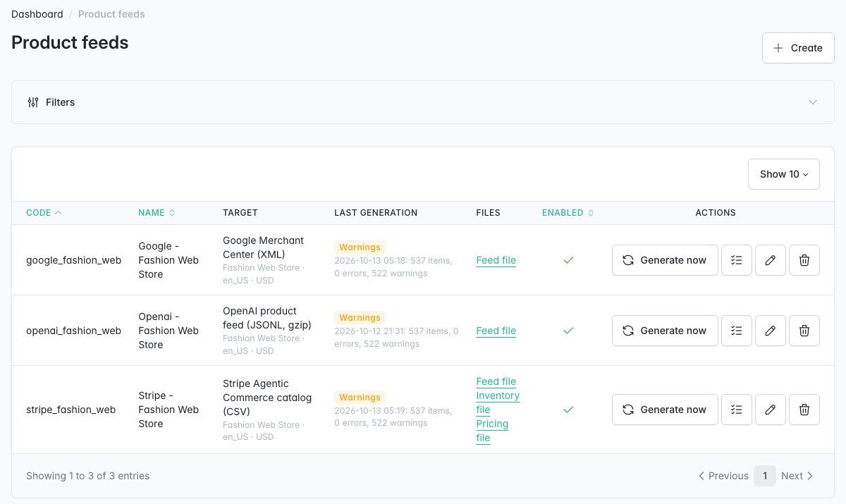846x504 pixels.
Task: Click Google Merchant Center (XML) target text
Action: point(264,247)
